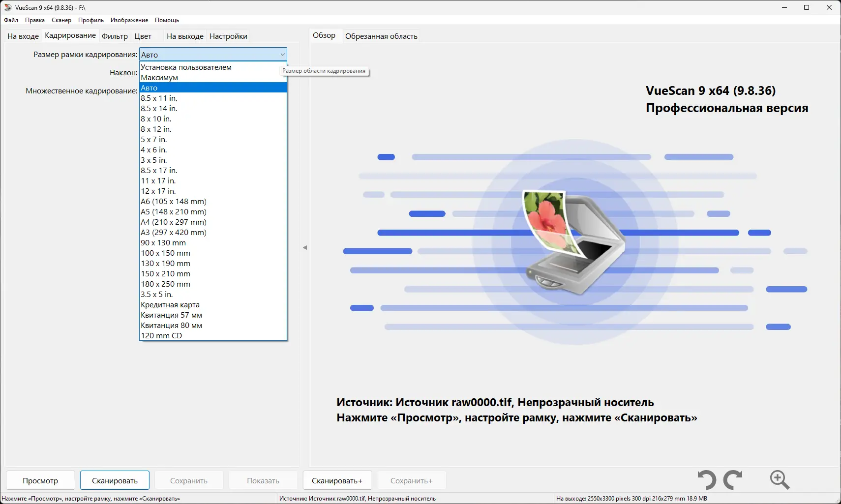Open the Правка menu
This screenshot has width=841, height=504.
(35, 20)
